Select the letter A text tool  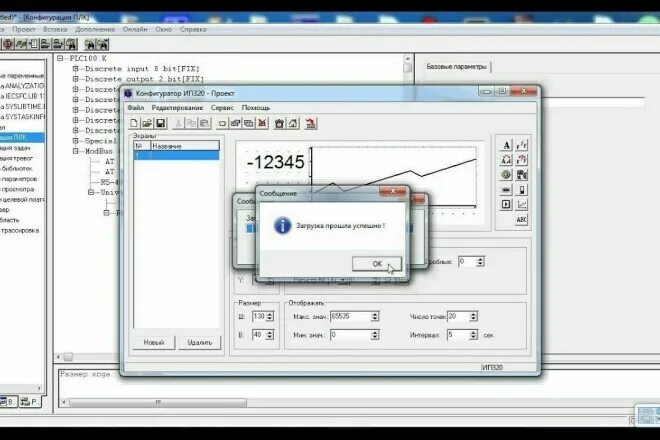tap(506, 145)
